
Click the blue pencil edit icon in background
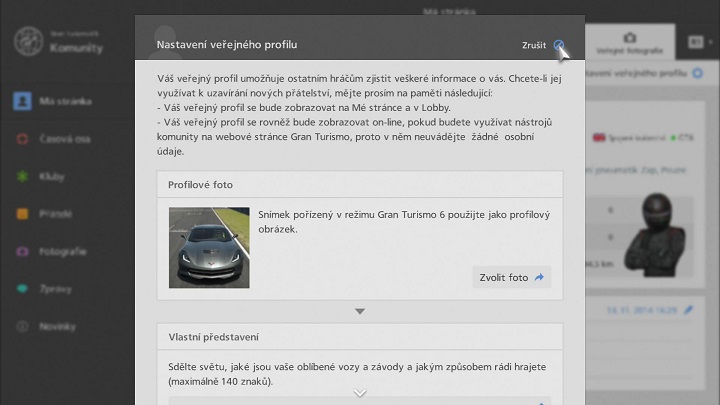(688, 310)
